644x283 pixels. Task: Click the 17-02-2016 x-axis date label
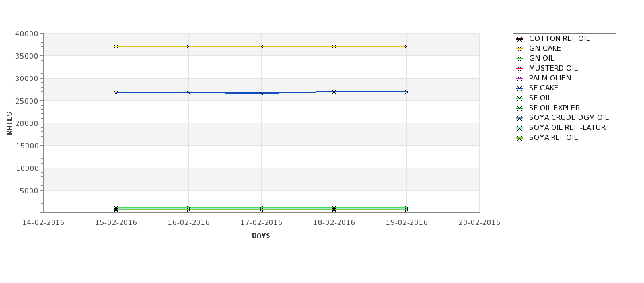tap(261, 223)
